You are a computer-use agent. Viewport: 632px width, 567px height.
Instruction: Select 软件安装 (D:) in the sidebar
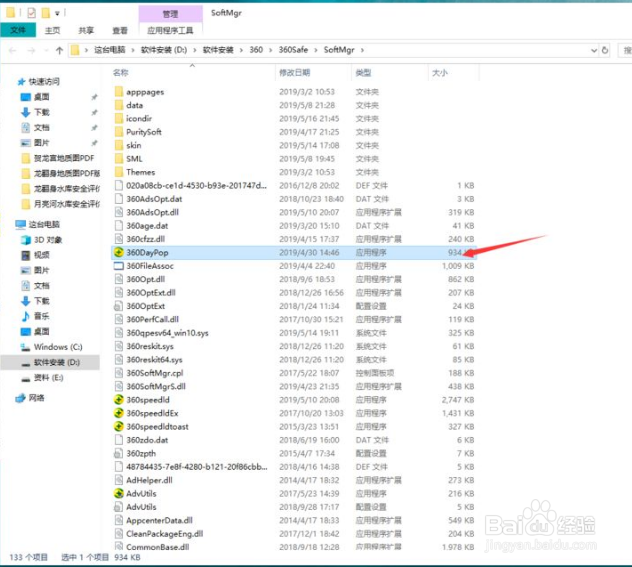(x=50, y=362)
